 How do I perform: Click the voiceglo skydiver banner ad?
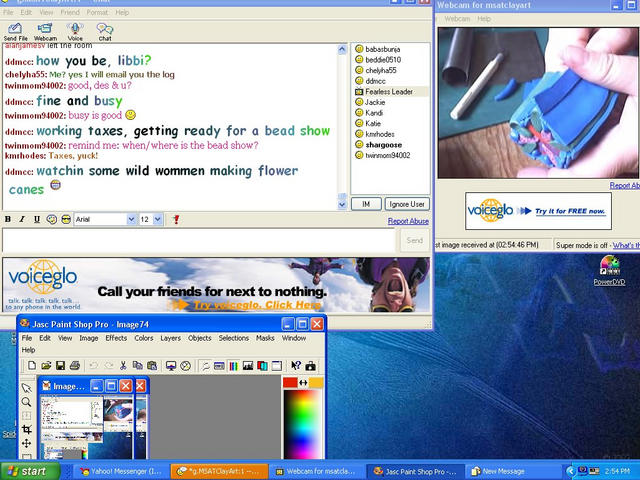pyautogui.click(x=216, y=285)
